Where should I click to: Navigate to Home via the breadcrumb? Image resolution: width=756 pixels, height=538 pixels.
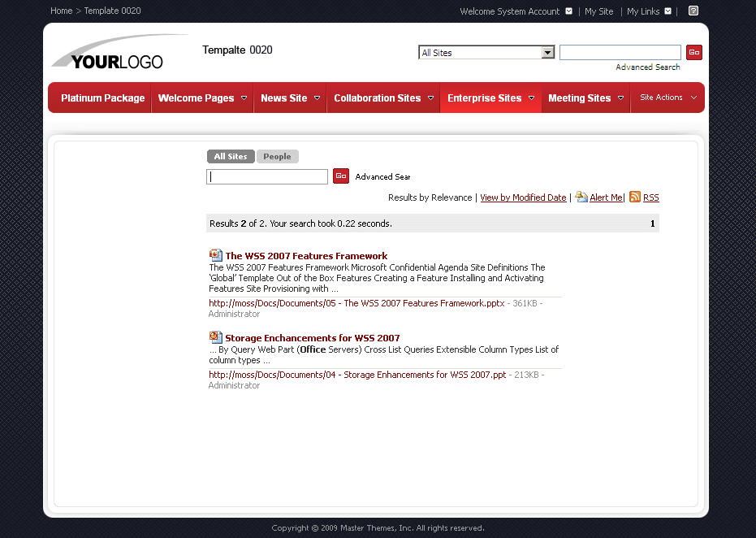[x=61, y=11]
